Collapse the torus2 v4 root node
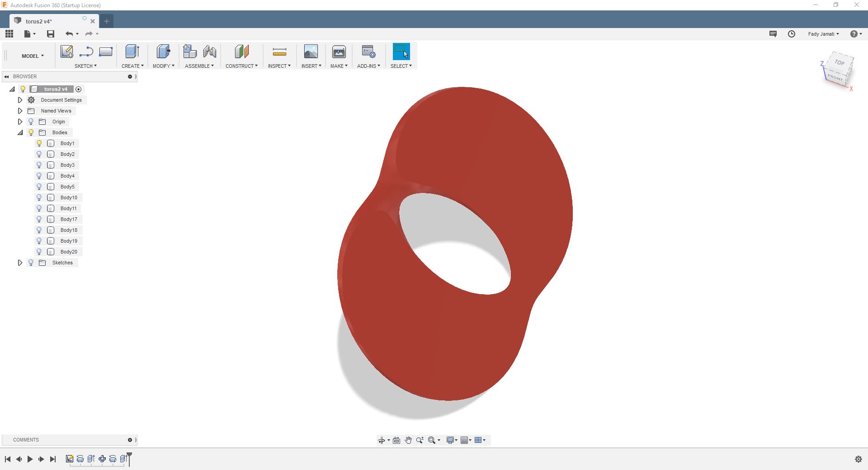The height and width of the screenshot is (470, 868). click(12, 89)
